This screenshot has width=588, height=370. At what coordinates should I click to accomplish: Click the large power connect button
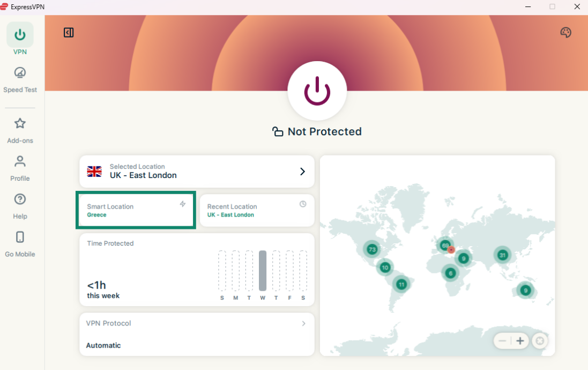tap(317, 91)
